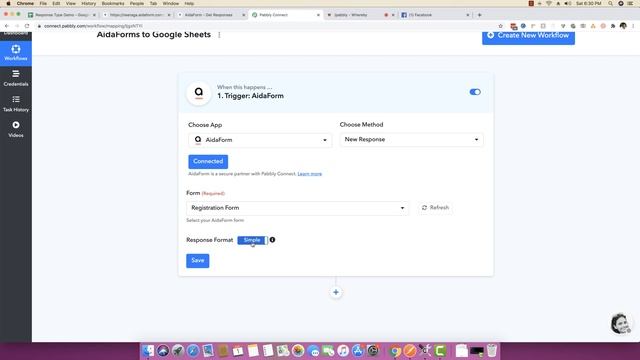Switch to the Response Type Demo tab

61,15
